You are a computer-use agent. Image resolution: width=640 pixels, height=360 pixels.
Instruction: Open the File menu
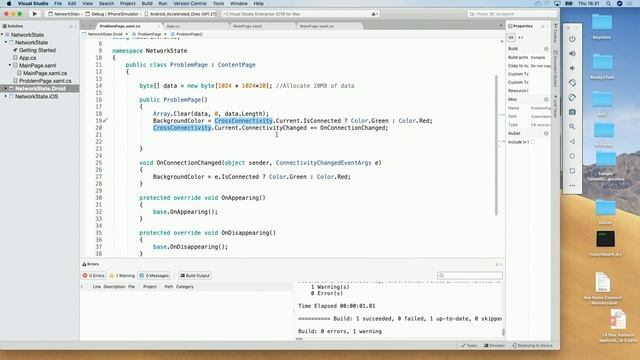58,3
